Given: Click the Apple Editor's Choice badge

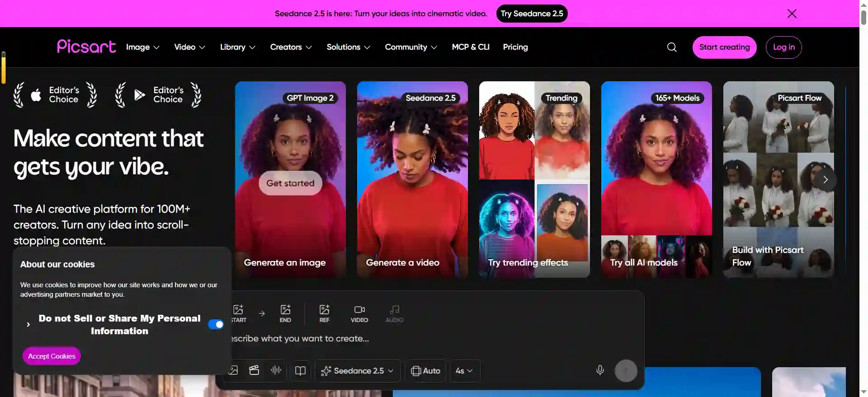Looking at the screenshot, I should [55, 95].
